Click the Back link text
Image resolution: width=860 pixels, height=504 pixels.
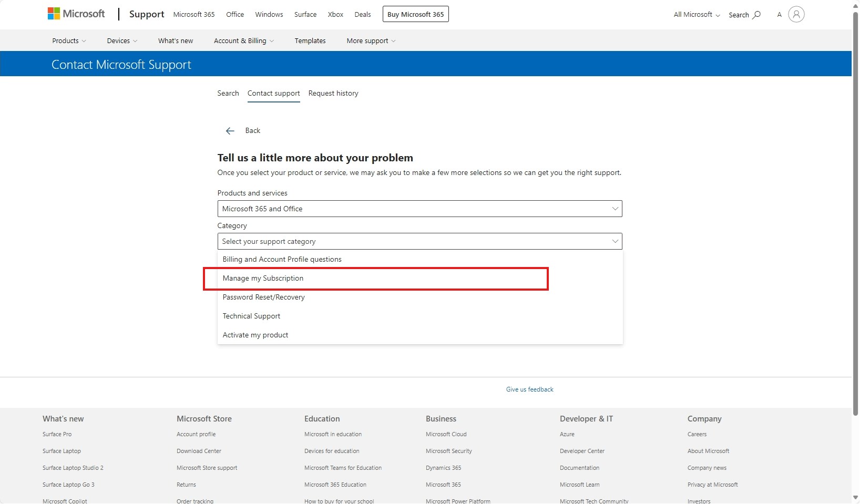(x=253, y=130)
